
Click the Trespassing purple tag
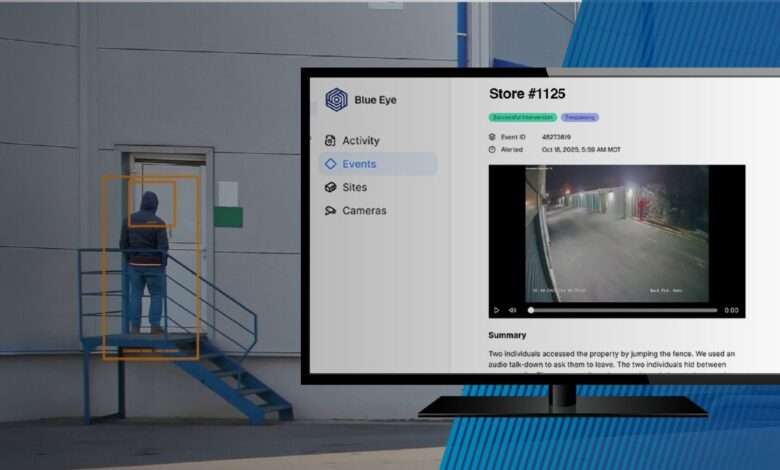pos(580,118)
